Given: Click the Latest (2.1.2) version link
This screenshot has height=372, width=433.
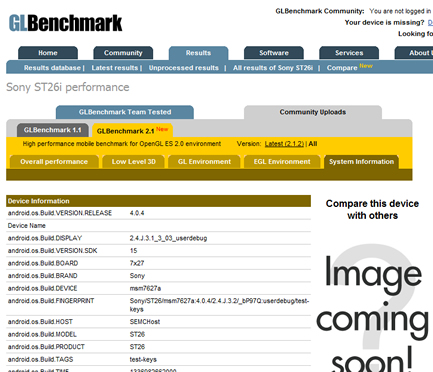Looking at the screenshot, I should 284,144.
